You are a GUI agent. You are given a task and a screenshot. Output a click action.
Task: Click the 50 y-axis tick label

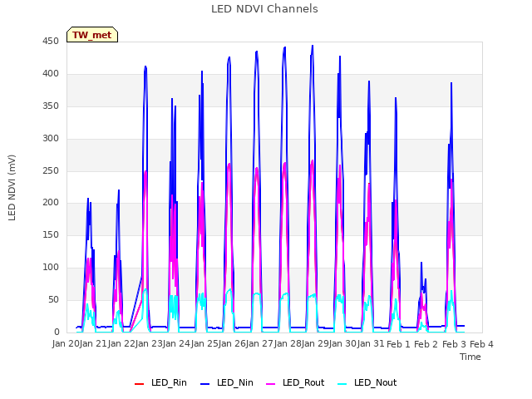pos(53,300)
